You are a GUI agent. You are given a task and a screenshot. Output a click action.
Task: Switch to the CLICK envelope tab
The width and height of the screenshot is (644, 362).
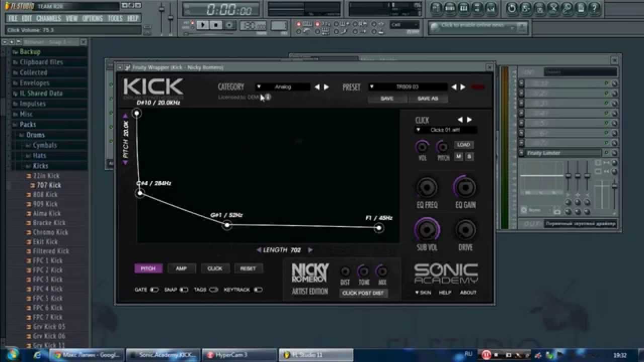tap(215, 268)
